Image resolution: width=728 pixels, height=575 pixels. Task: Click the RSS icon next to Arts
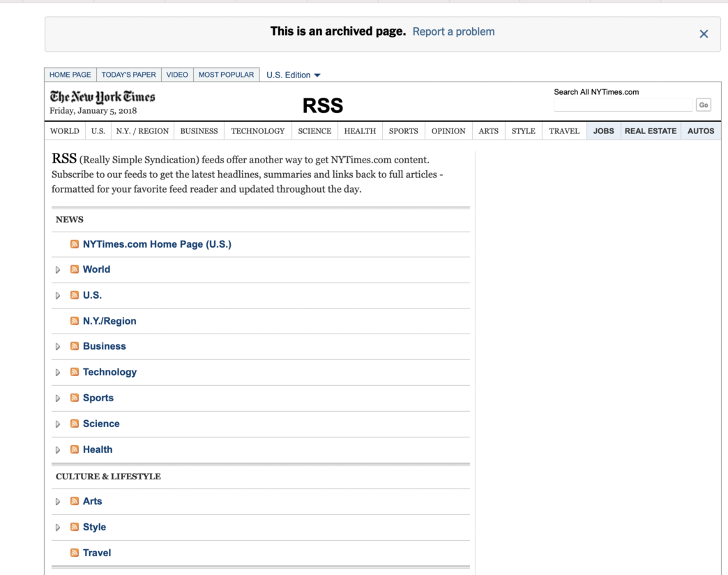75,501
